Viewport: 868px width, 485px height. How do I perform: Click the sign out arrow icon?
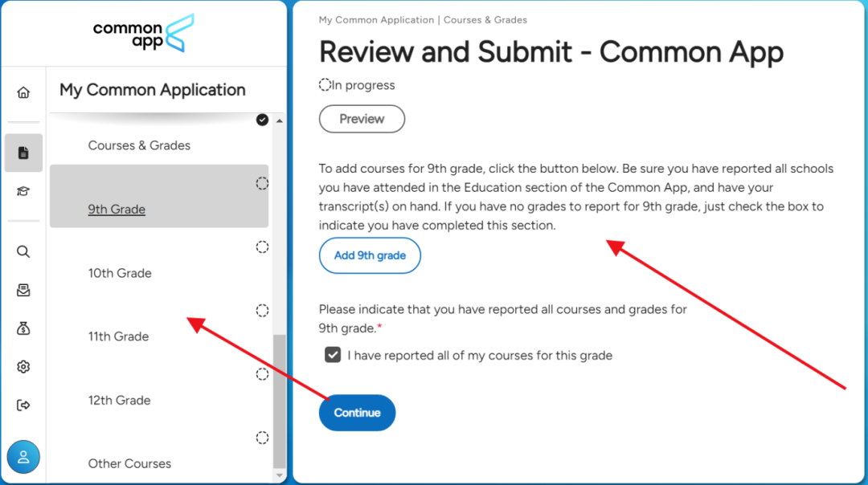tap(23, 406)
